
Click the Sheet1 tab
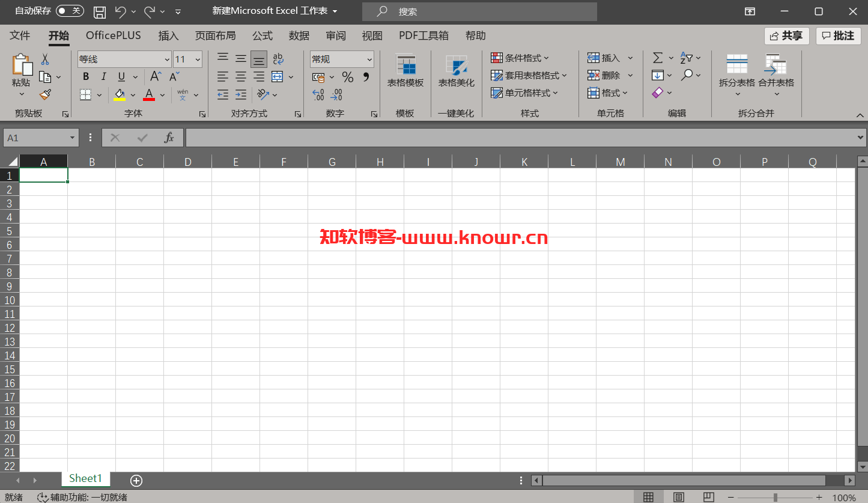pyautogui.click(x=86, y=478)
